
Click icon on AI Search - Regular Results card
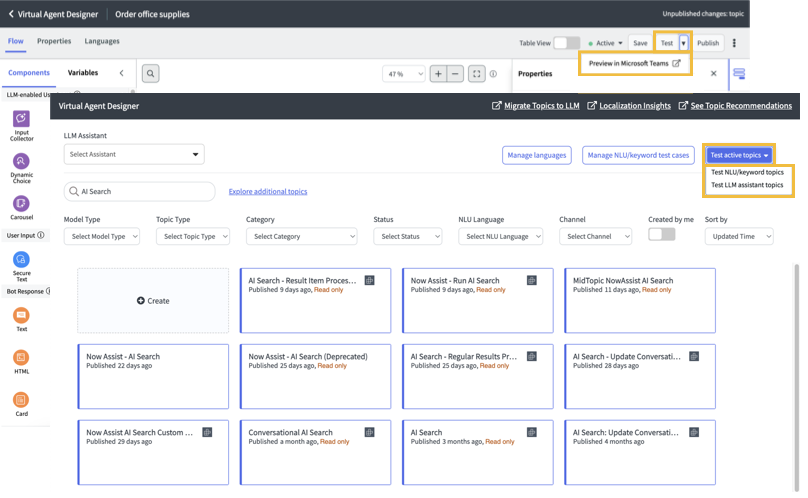(532, 356)
